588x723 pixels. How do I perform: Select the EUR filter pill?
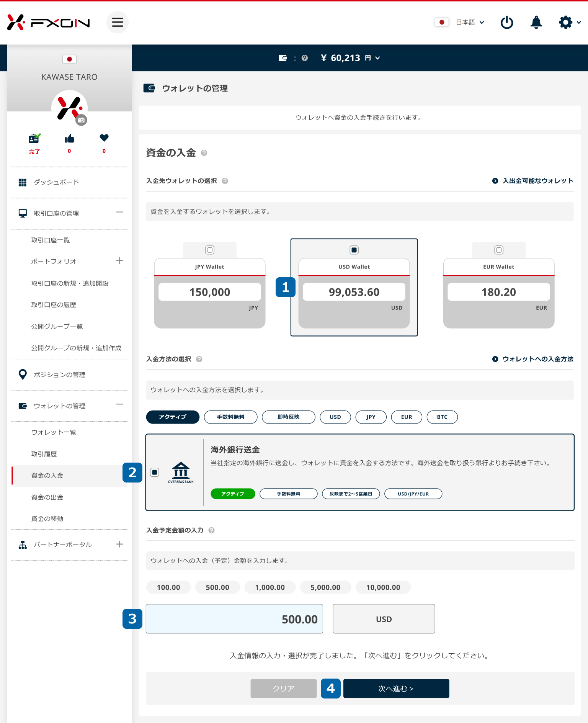point(407,417)
